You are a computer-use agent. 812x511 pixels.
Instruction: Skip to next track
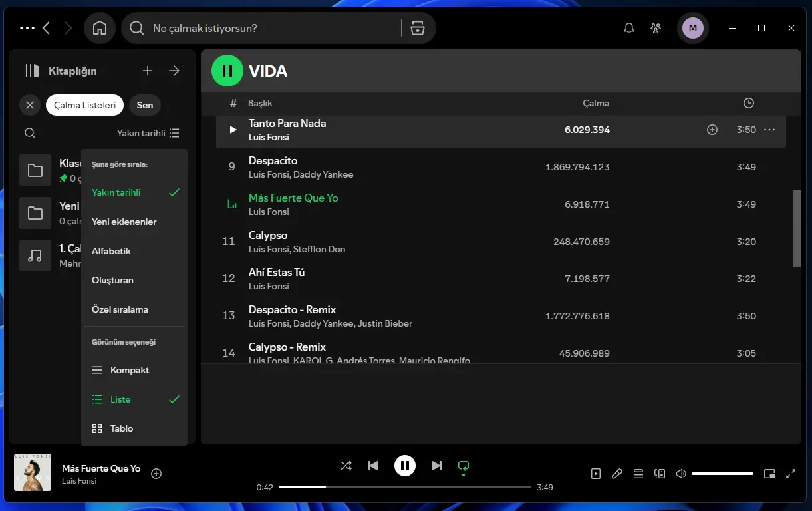[437, 466]
